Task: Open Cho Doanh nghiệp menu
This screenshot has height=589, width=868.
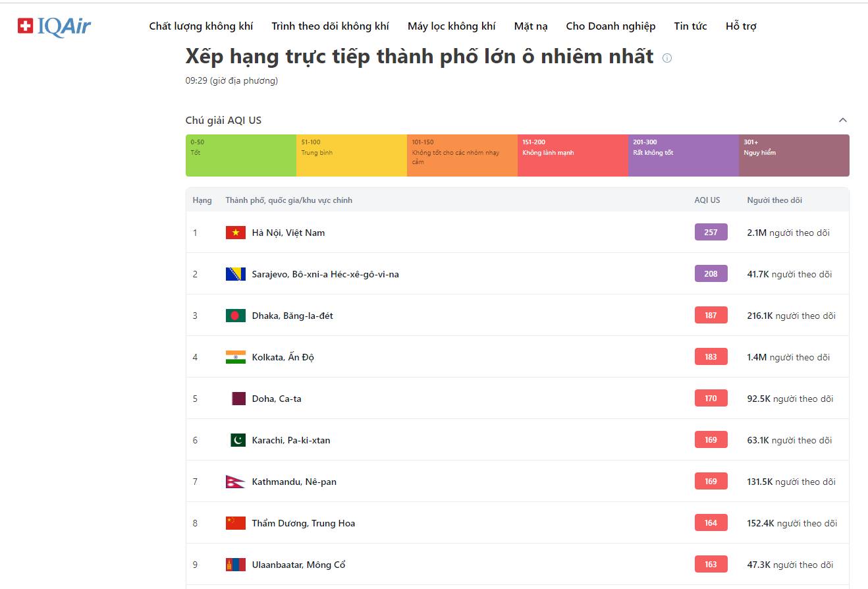Action: (x=610, y=26)
